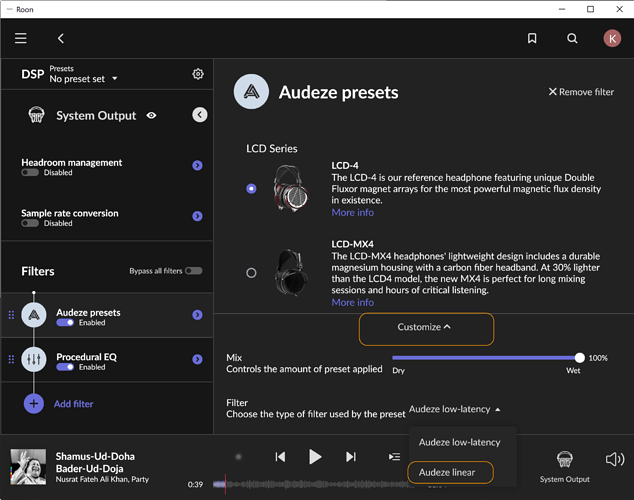The image size is (634, 500).
Task: Click the large Audeze logo header icon
Action: [251, 91]
